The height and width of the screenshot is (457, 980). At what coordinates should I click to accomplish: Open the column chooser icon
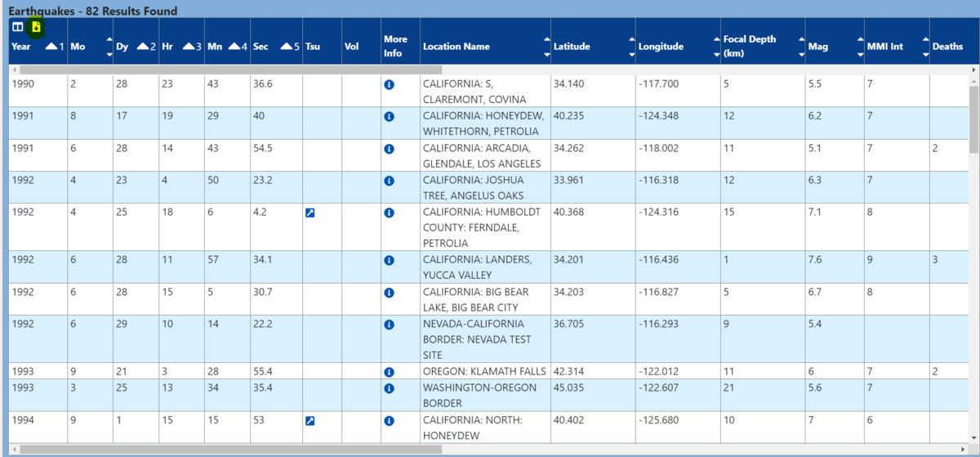(17, 27)
